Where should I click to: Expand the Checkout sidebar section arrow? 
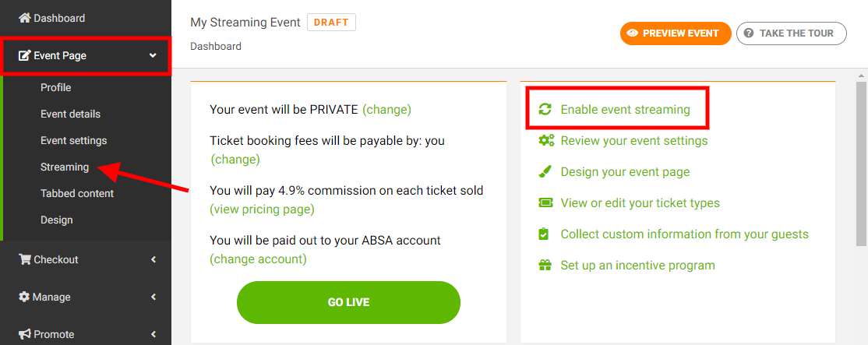(153, 259)
